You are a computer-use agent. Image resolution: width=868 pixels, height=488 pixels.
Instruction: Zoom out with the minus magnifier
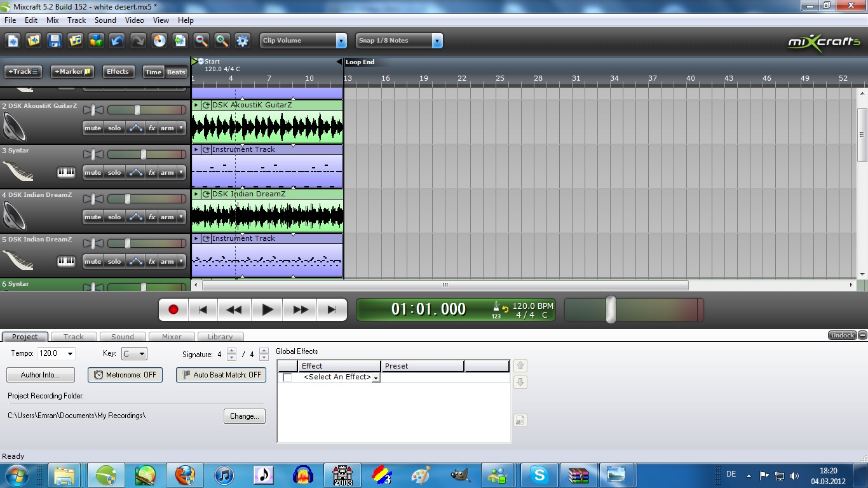(201, 41)
